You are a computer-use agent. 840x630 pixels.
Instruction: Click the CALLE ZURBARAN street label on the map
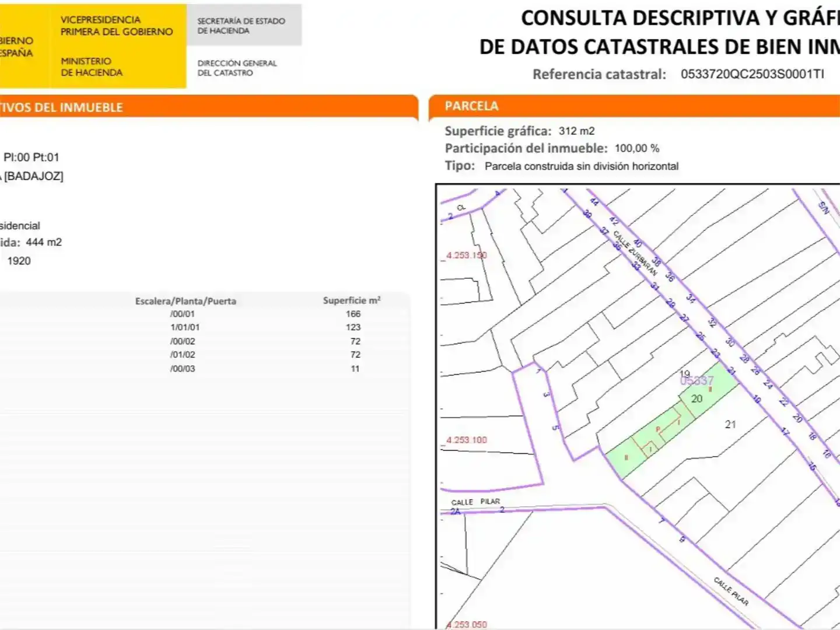point(635,253)
